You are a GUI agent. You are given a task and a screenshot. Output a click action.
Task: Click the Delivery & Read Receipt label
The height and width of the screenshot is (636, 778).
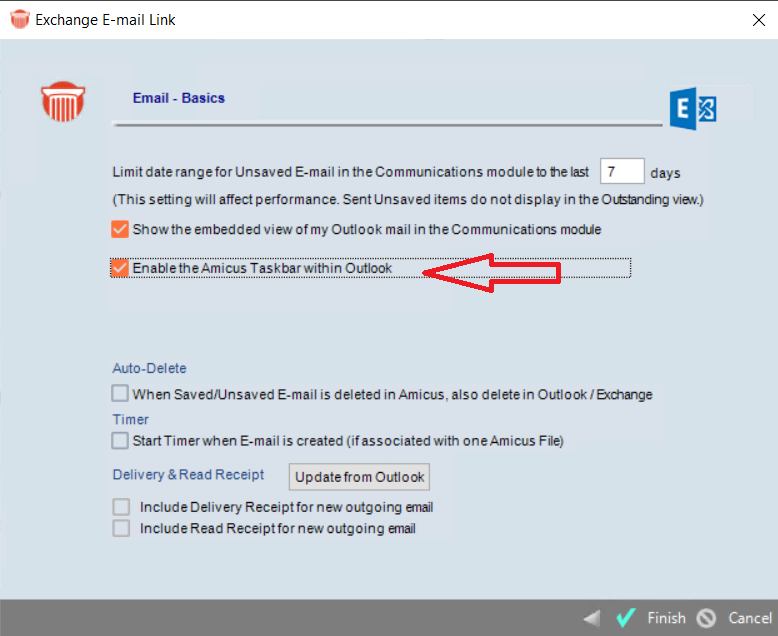pyautogui.click(x=189, y=475)
